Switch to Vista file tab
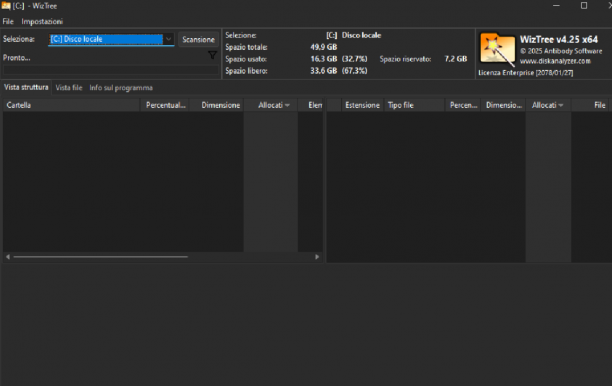 69,88
